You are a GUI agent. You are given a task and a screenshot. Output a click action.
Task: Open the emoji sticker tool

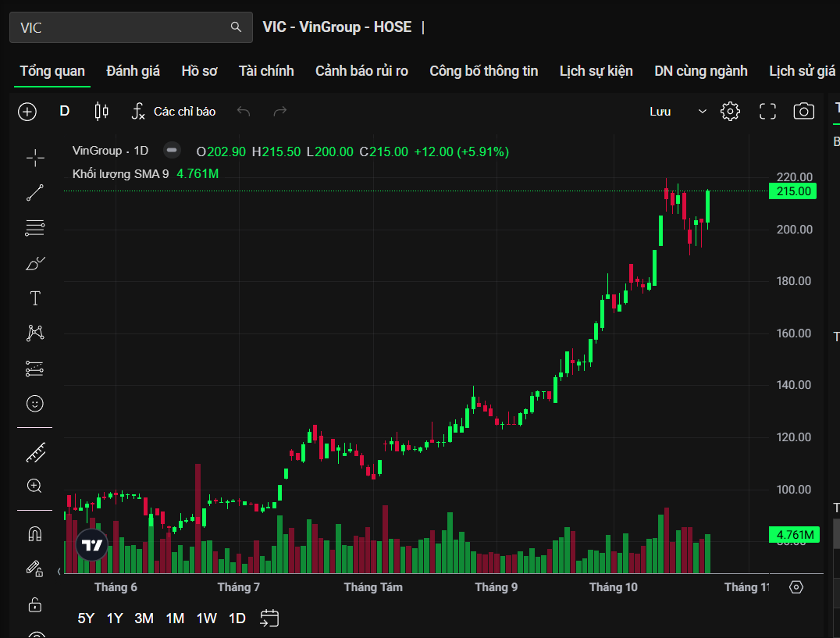click(35, 404)
